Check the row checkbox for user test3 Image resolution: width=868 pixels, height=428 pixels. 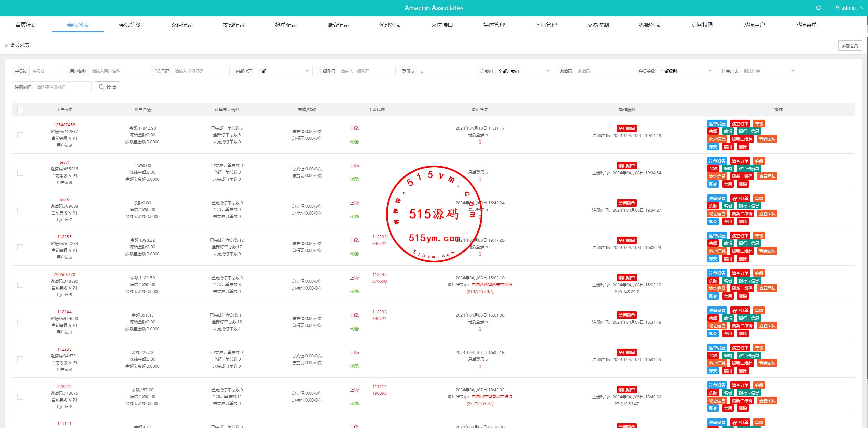point(20,210)
